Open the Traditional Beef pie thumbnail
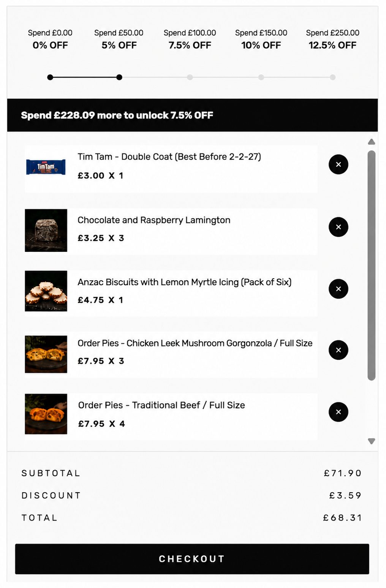Image resolution: width=386 pixels, height=588 pixels. coord(46,414)
